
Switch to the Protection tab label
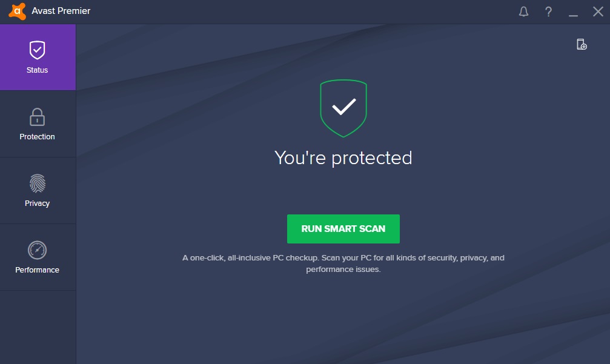pos(37,136)
